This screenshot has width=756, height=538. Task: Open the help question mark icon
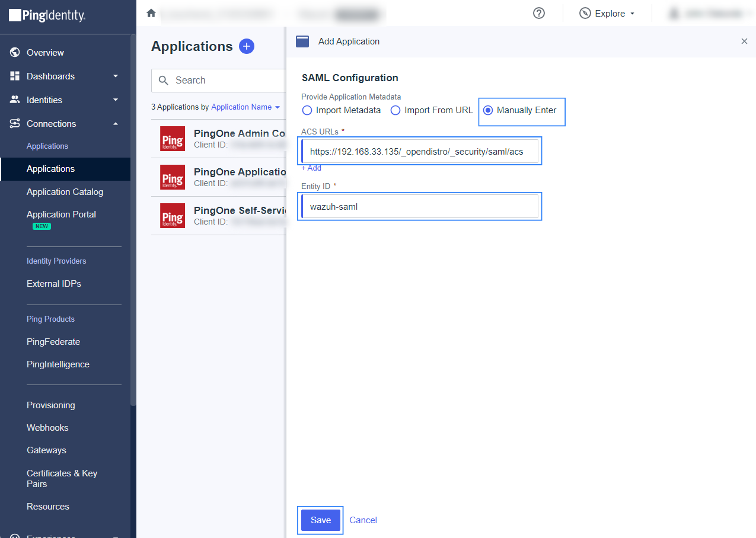coord(538,13)
